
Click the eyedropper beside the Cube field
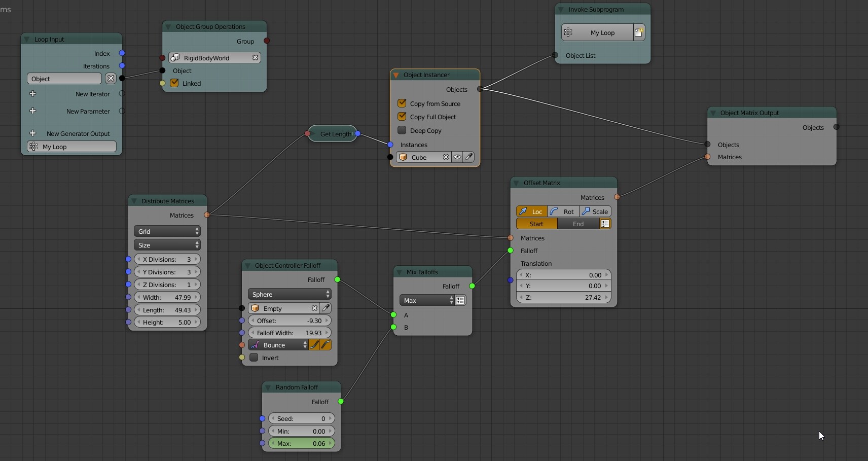469,157
